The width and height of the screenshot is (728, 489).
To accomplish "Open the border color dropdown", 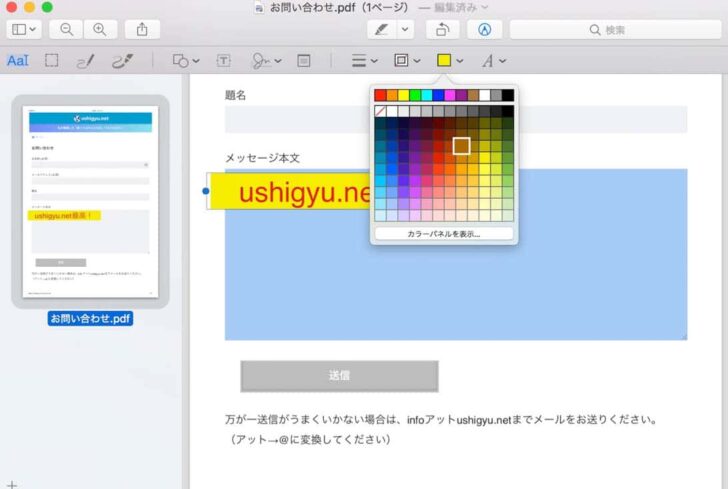I will tap(407, 60).
